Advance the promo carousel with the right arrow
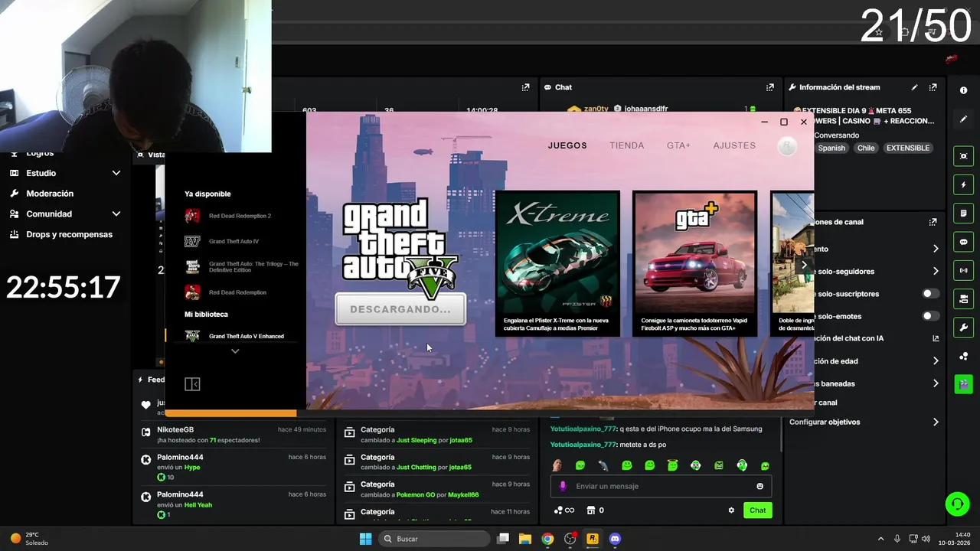 [x=804, y=265]
